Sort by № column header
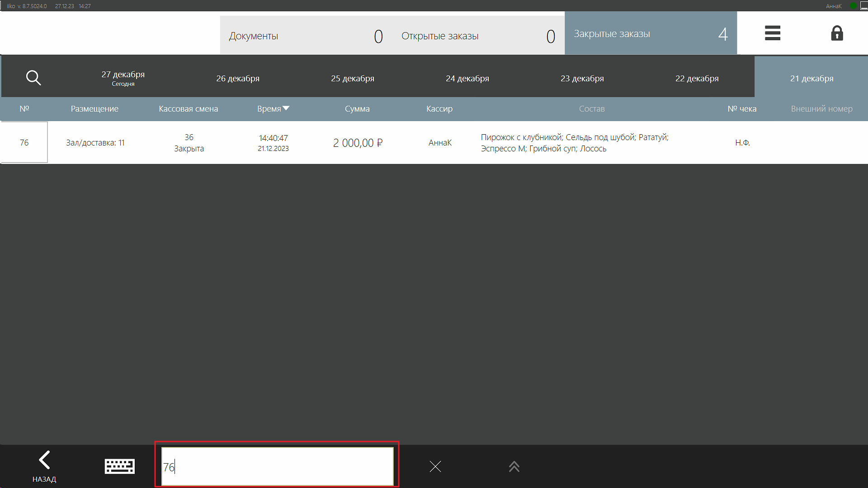 24,108
